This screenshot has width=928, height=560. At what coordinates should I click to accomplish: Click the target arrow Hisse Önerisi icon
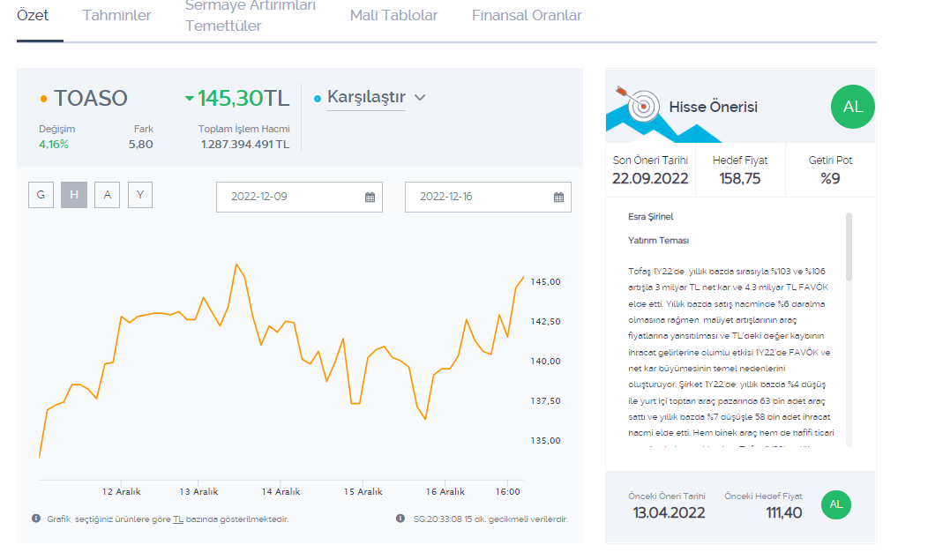(x=638, y=104)
